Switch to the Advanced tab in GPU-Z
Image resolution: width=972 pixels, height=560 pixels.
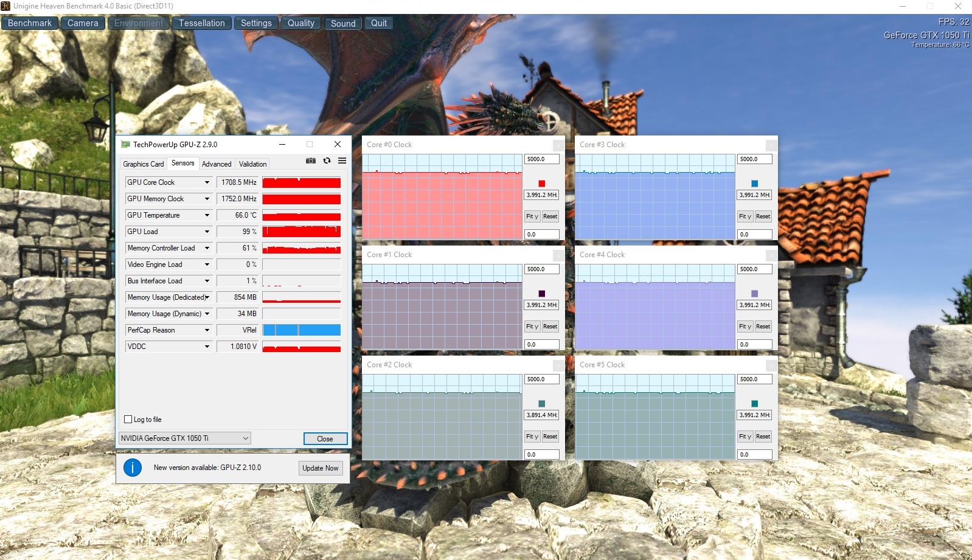pos(217,164)
